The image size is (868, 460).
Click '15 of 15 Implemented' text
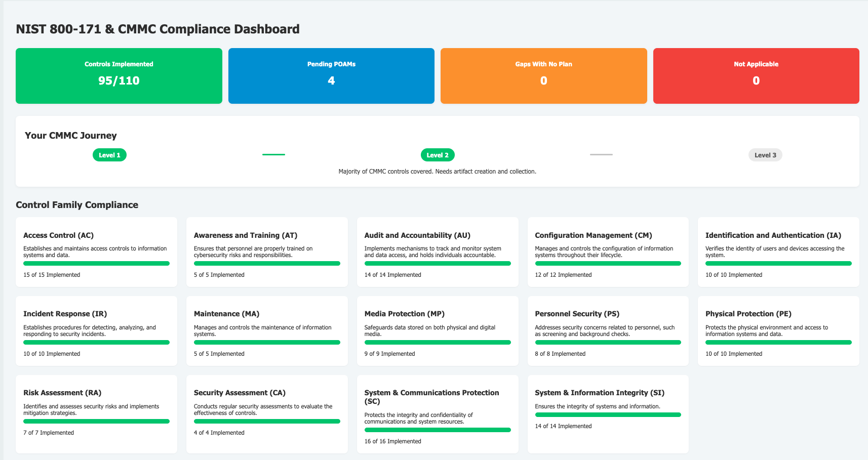point(52,275)
